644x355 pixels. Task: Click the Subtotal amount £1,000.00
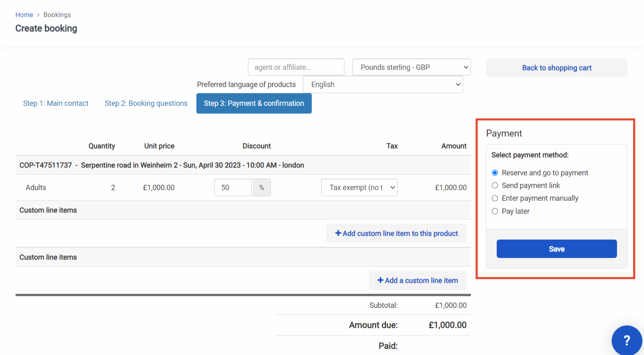coord(451,305)
